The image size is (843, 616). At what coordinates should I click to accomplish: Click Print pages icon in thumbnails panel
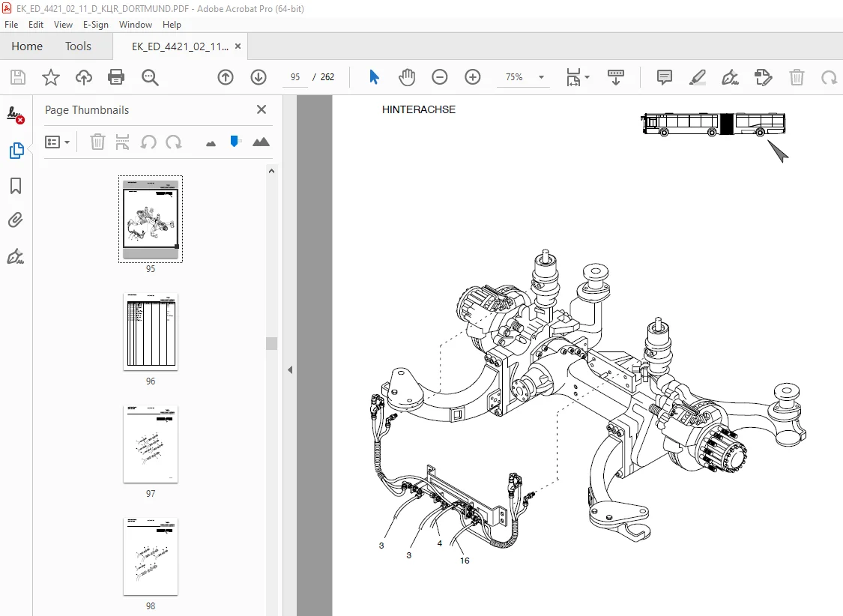pyautogui.click(x=123, y=142)
